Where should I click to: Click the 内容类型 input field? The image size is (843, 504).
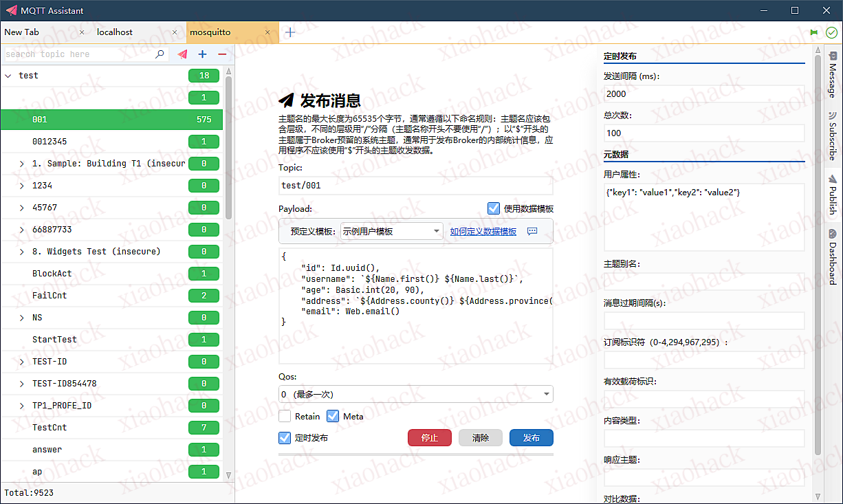(704, 439)
